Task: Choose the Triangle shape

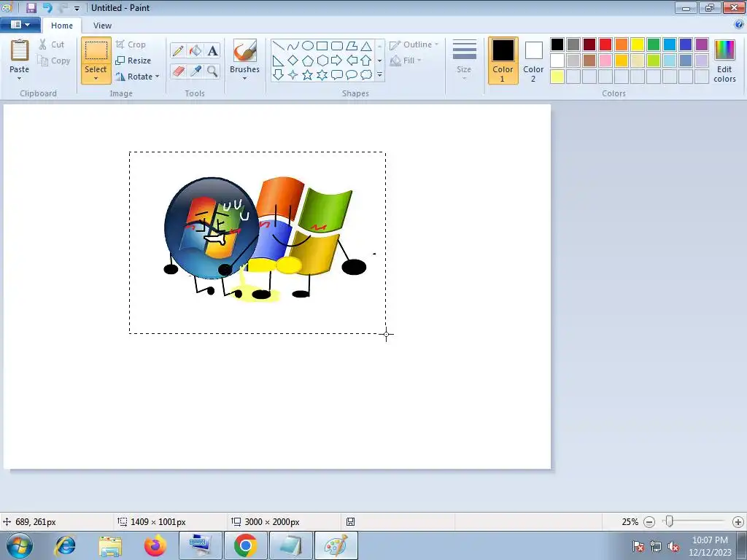Action: pyautogui.click(x=366, y=46)
